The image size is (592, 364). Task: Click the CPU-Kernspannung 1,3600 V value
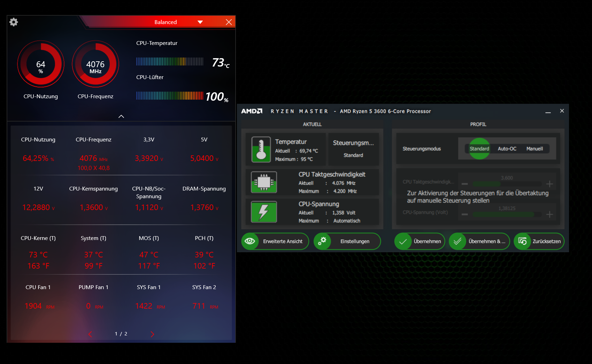click(x=94, y=208)
